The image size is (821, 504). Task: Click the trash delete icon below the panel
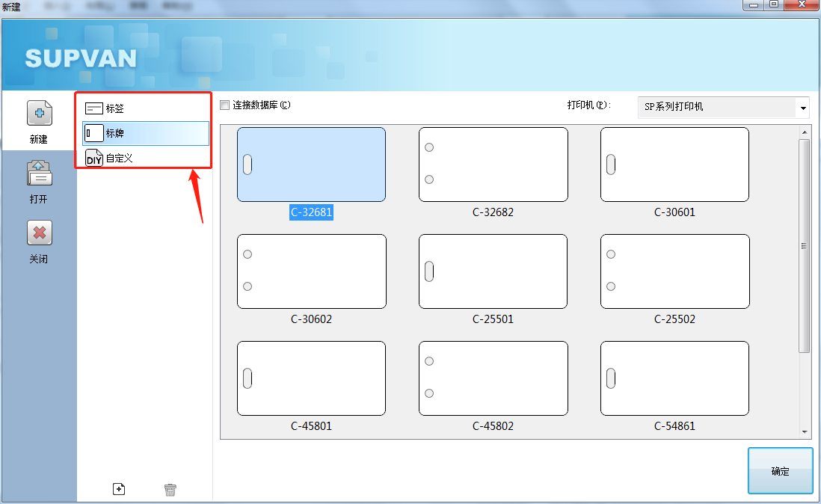point(170,488)
